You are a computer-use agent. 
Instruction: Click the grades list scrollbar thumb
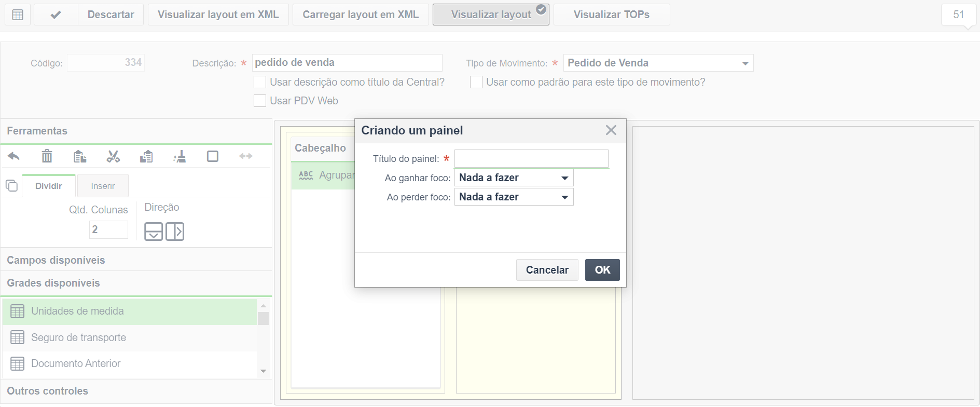point(263,318)
